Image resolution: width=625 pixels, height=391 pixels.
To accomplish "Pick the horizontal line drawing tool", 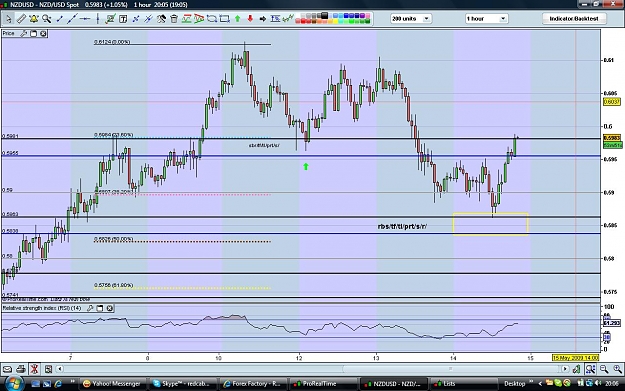I will point(85,19).
